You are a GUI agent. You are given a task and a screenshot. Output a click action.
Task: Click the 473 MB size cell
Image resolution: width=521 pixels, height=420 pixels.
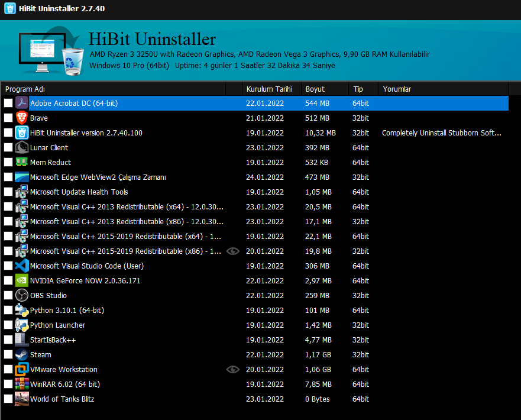(317, 177)
